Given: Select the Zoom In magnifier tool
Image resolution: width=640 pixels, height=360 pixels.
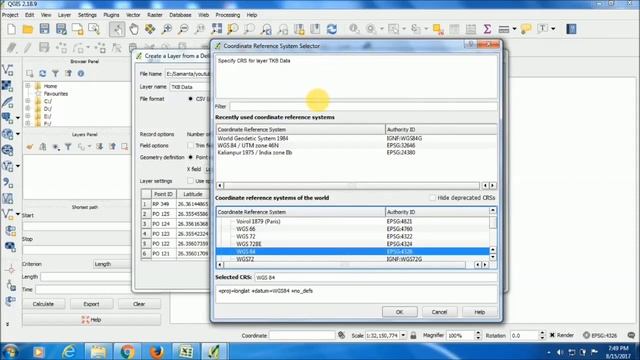Looking at the screenshot, I should (x=167, y=29).
